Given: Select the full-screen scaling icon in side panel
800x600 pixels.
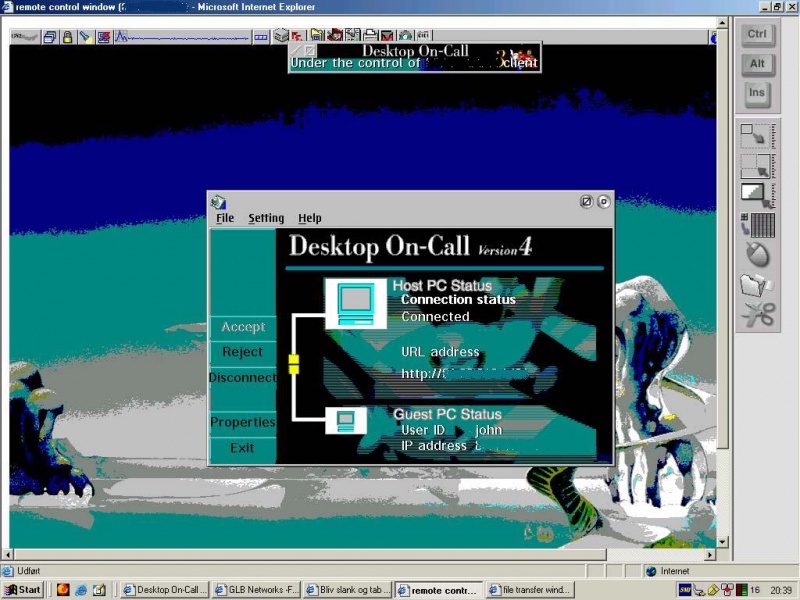Looking at the screenshot, I should (x=757, y=195).
